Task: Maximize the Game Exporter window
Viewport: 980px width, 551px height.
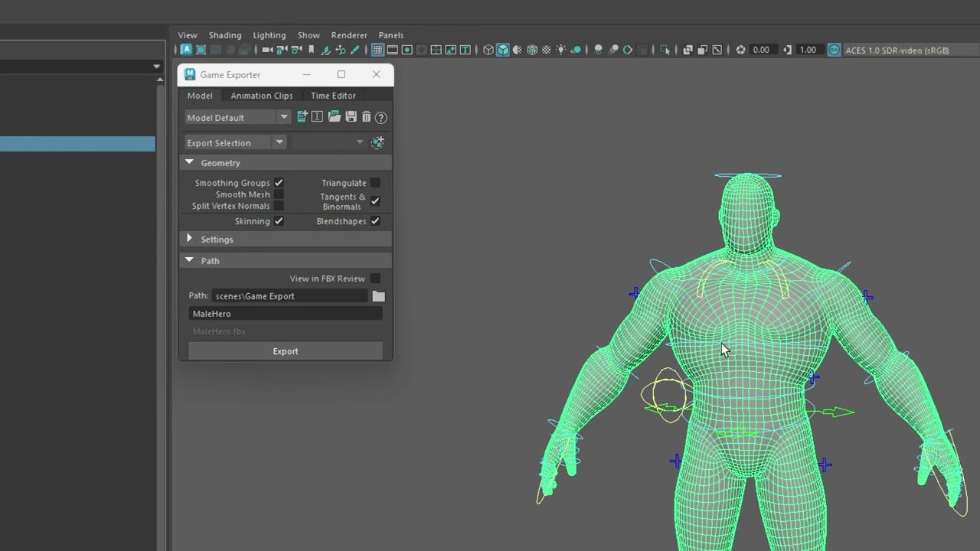Action: [341, 74]
